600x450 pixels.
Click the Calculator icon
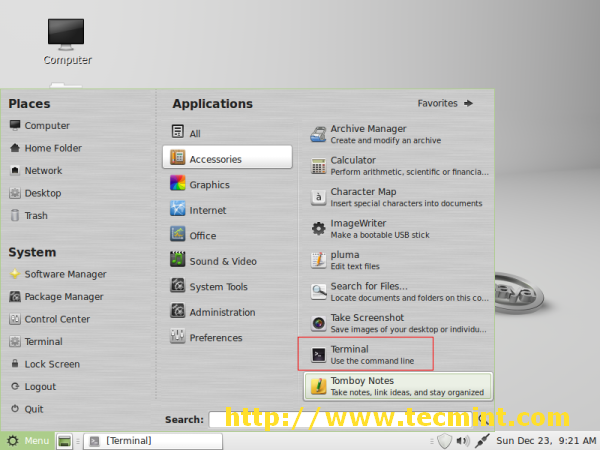[x=318, y=166]
